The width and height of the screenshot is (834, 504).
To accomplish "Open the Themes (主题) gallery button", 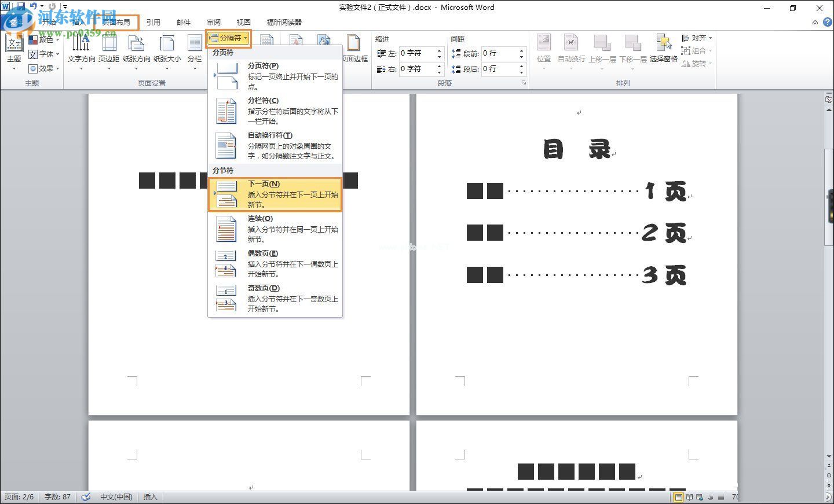I will [14, 53].
